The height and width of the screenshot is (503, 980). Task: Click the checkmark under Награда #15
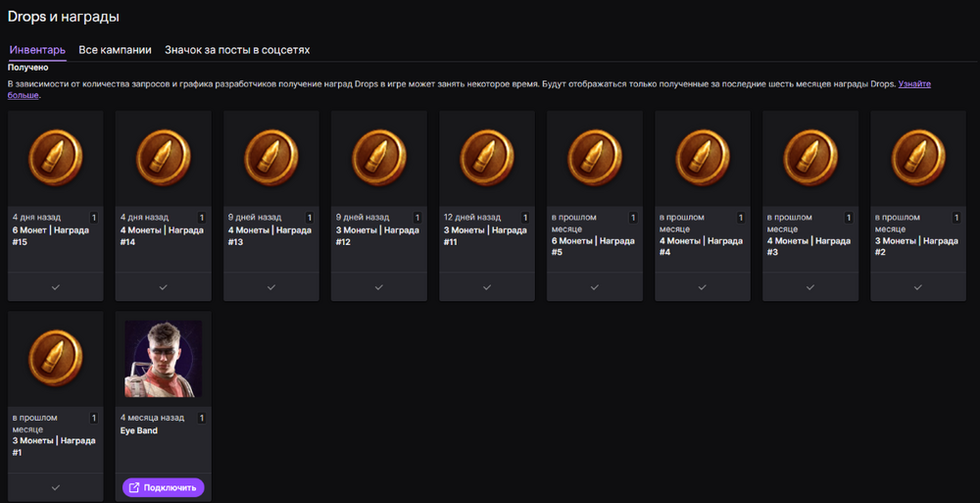pos(56,287)
